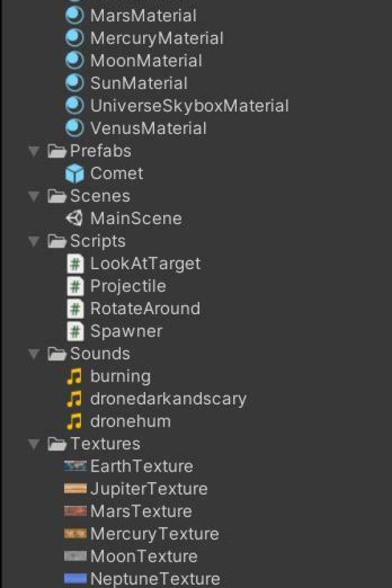Collapse the Scripts folder triangle
The image size is (392, 588).
point(34,241)
